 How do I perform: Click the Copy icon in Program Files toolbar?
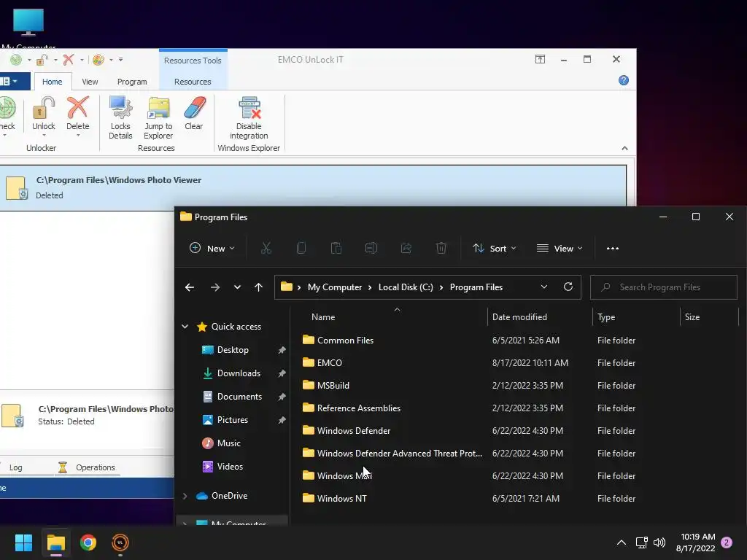coord(301,248)
